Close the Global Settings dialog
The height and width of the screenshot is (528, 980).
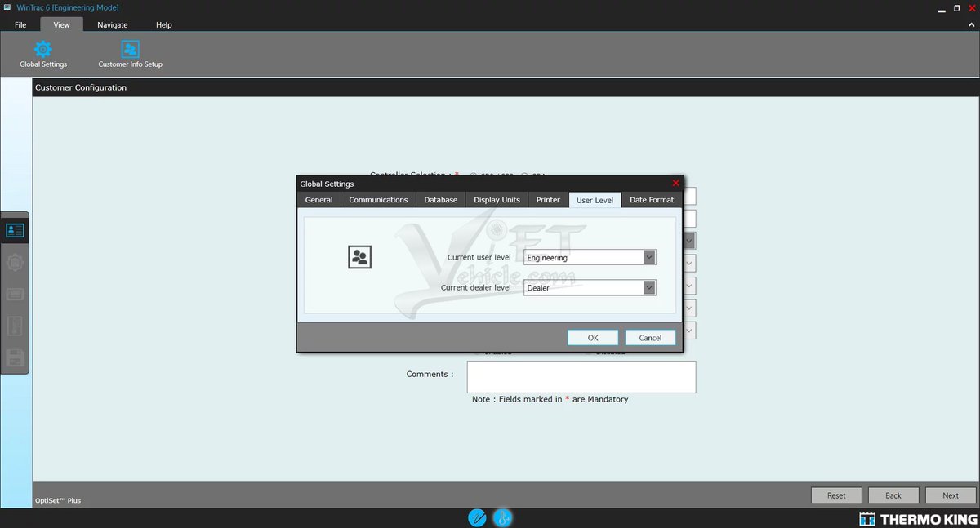pyautogui.click(x=675, y=183)
